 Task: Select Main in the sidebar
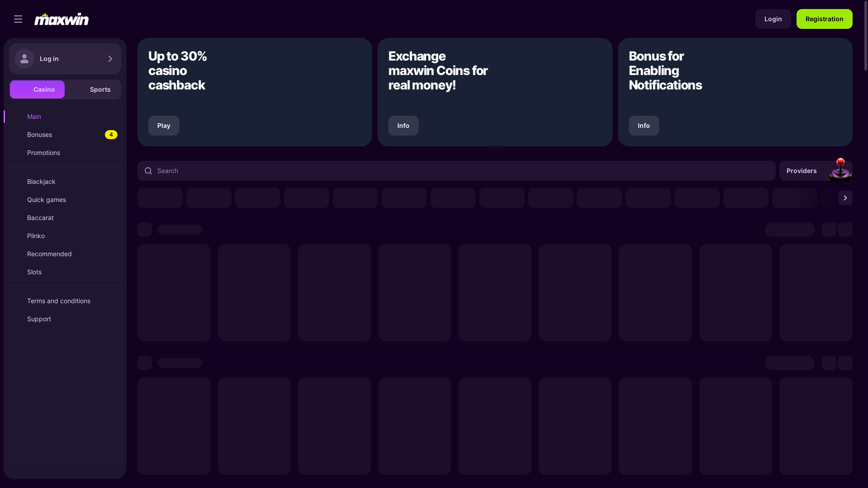65,117
